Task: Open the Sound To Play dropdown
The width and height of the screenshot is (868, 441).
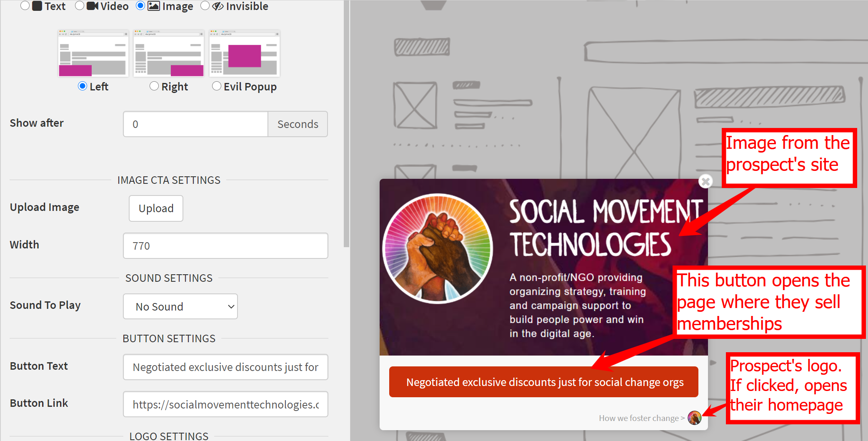Action: pyautogui.click(x=180, y=306)
